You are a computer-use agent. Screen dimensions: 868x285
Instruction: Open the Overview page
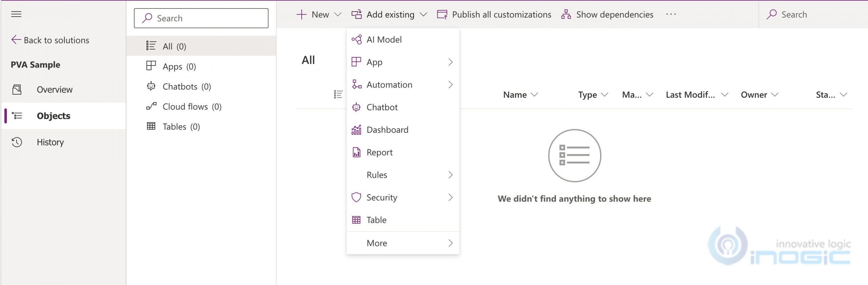click(64, 90)
